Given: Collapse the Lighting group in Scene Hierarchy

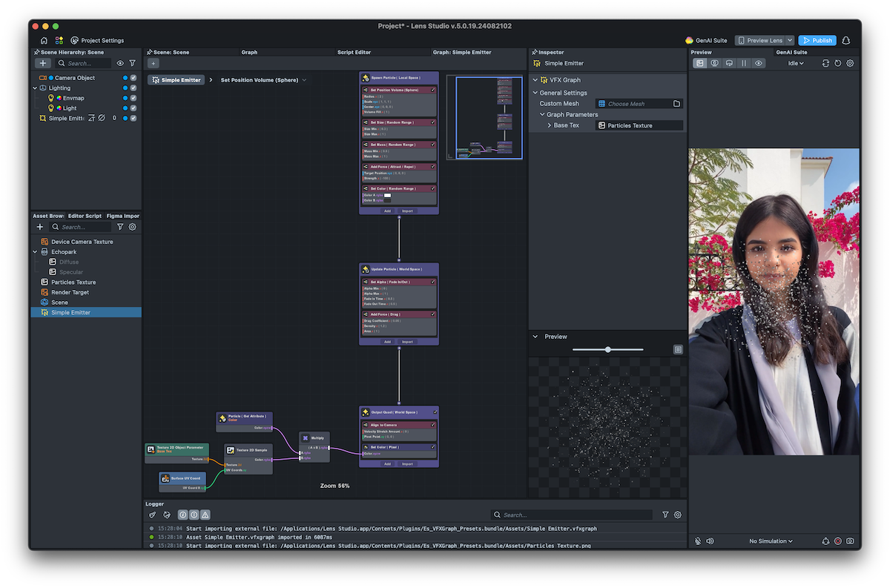Looking at the screenshot, I should pos(35,88).
